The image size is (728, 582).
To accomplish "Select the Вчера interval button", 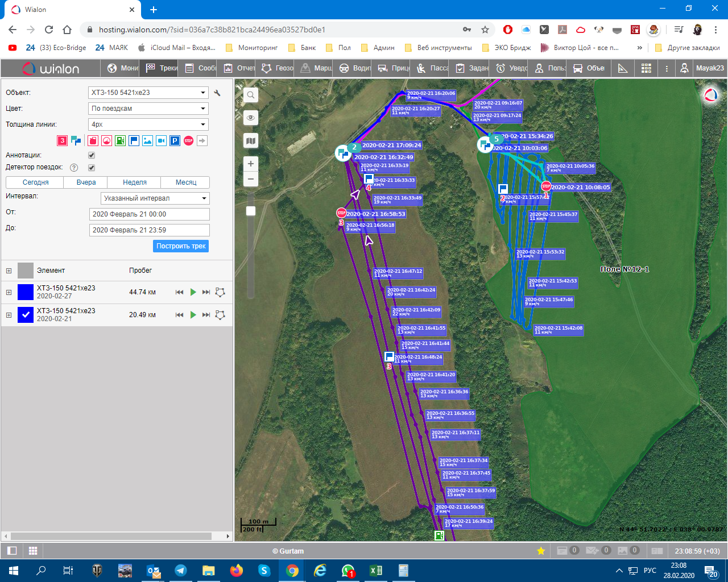I will (86, 182).
